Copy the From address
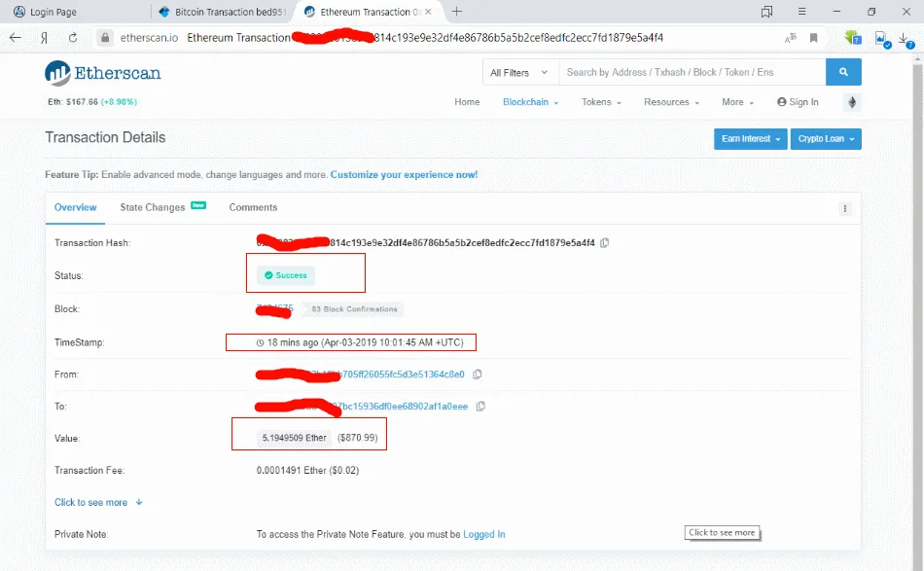Image resolution: width=924 pixels, height=571 pixels. point(478,375)
